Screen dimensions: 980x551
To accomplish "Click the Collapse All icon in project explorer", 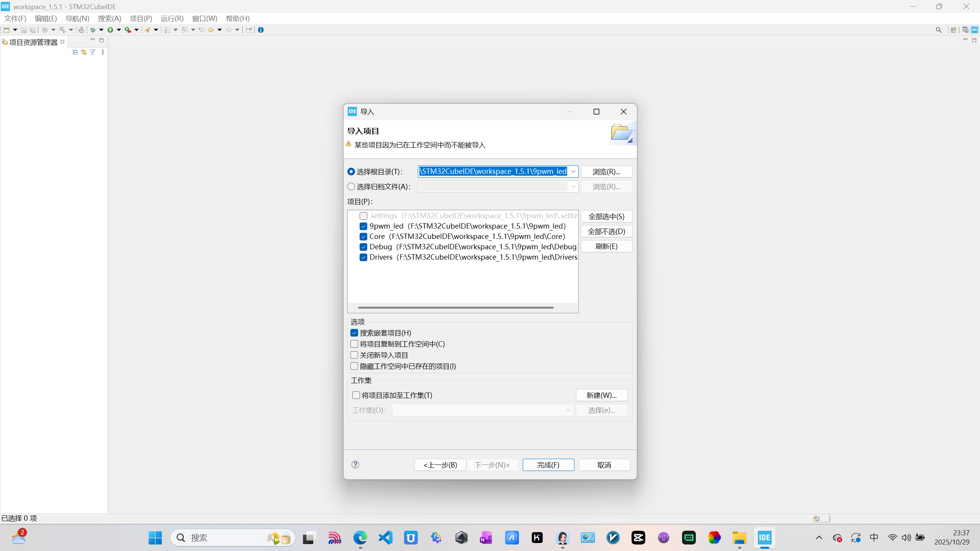I will 75,52.
